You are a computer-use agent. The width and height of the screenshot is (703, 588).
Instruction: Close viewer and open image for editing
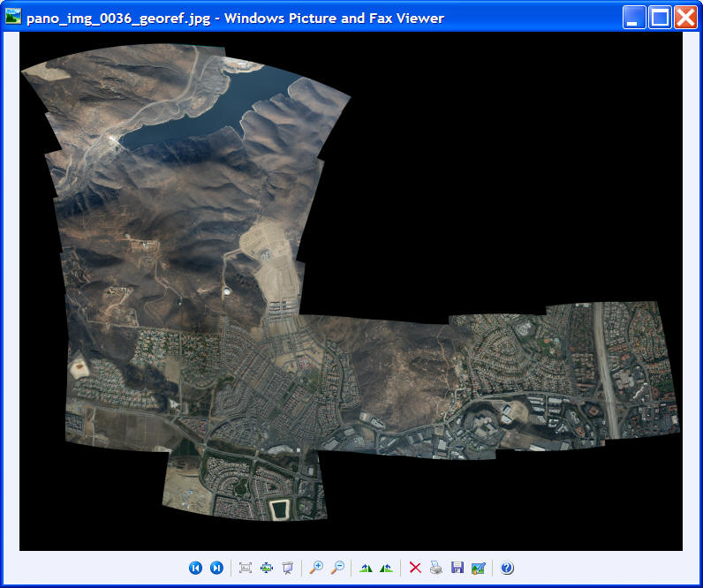tap(479, 568)
